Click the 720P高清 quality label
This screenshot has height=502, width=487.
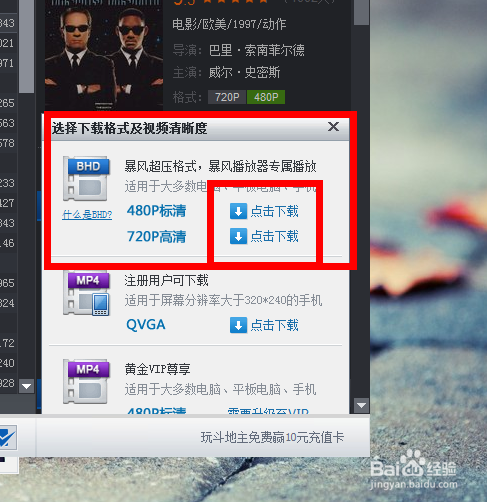click(x=156, y=237)
